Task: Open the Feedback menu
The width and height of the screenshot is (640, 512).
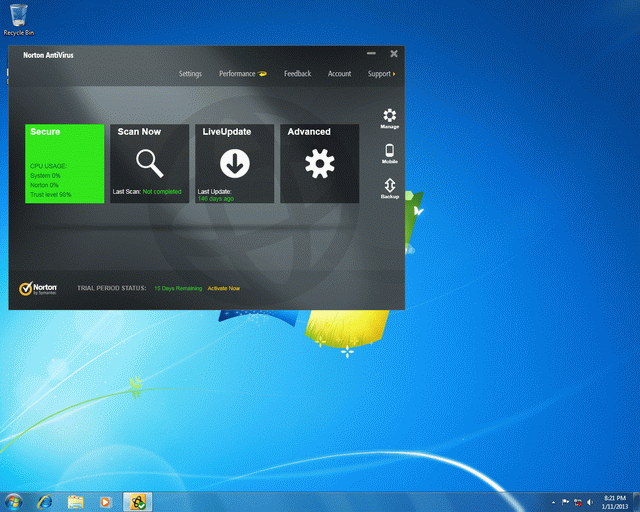Action: [298, 74]
